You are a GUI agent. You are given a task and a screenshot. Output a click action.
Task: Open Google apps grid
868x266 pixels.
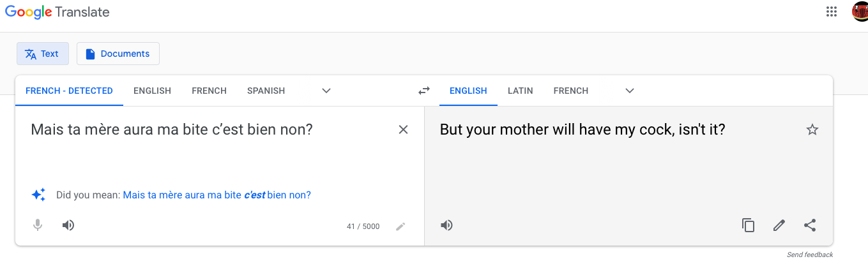(831, 11)
